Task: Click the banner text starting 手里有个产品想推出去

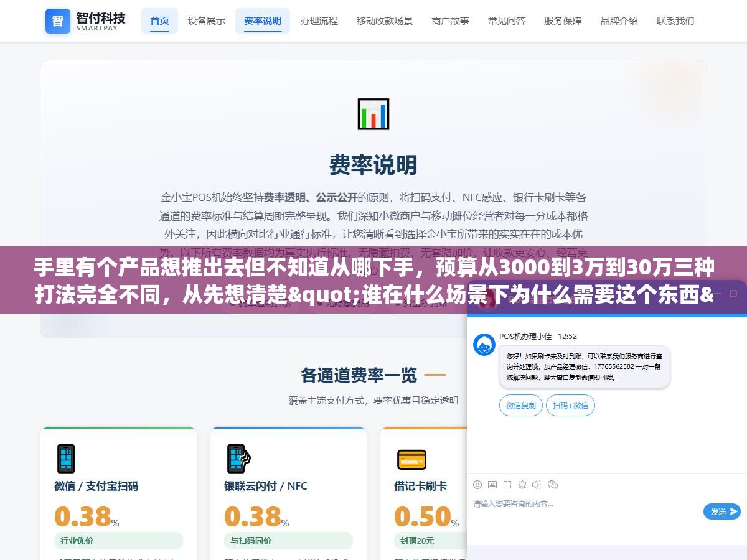Action: 374,282
